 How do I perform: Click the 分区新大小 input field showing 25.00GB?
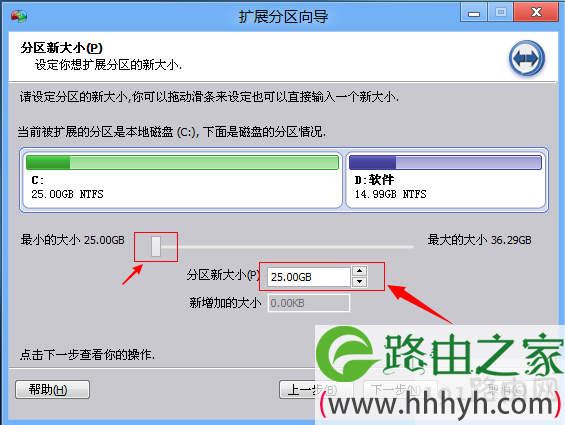click(309, 277)
